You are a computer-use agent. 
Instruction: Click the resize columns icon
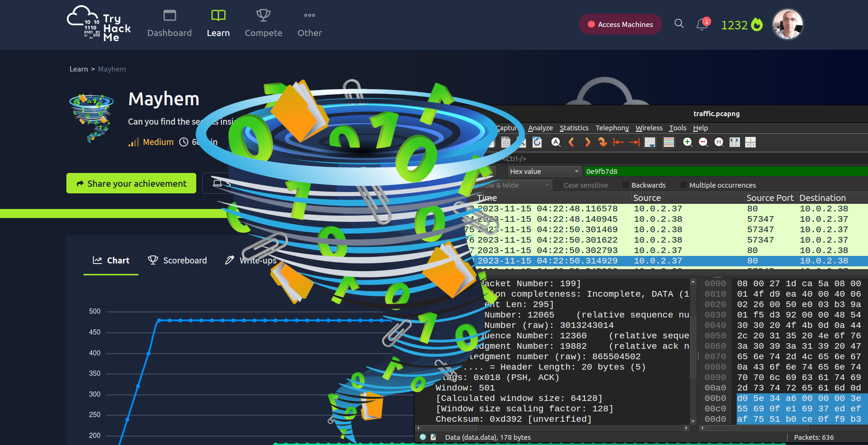point(735,142)
